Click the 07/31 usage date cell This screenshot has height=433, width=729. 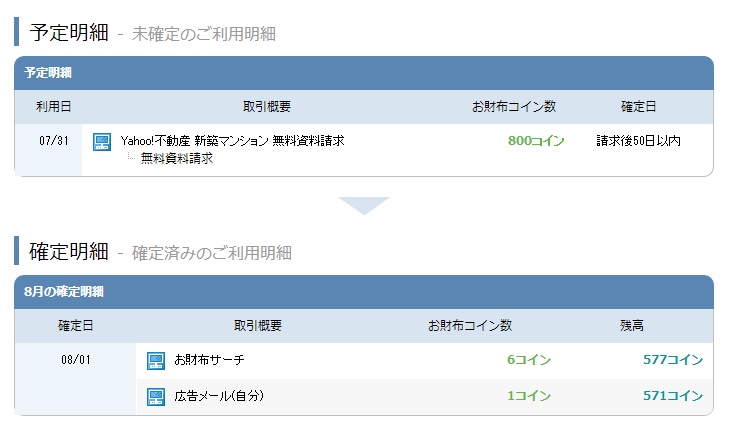pos(52,141)
